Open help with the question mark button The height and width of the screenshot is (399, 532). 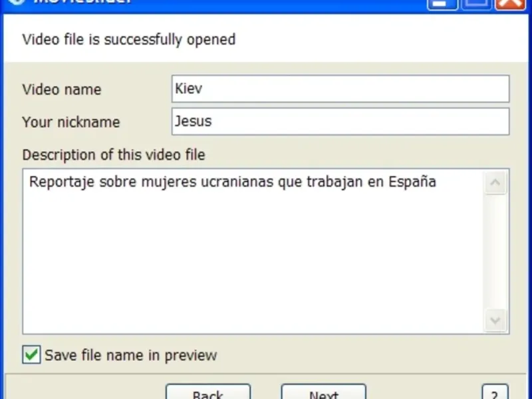pos(495,392)
